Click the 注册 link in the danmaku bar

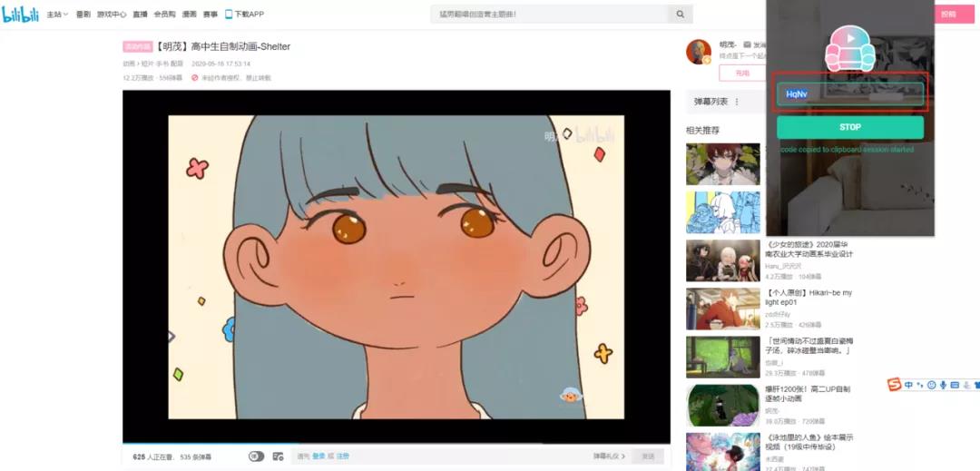click(342, 456)
